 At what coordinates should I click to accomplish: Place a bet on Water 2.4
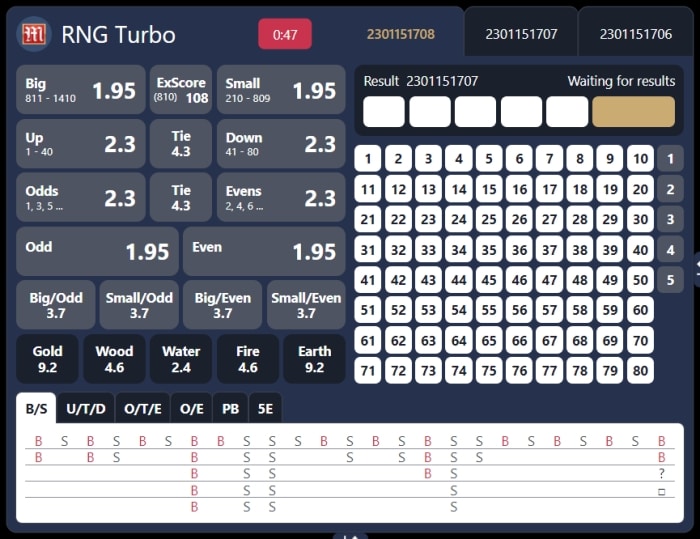click(x=181, y=359)
